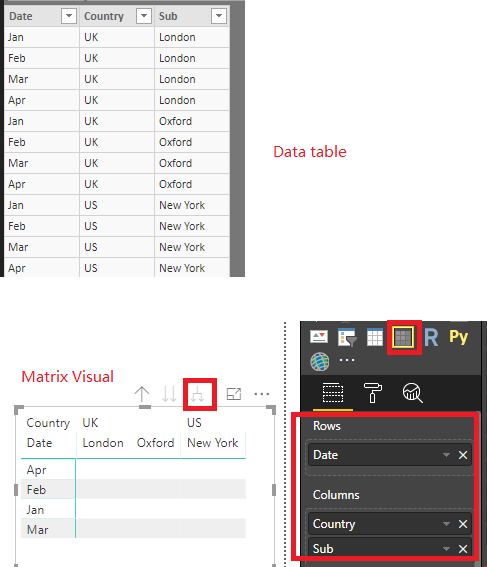Open More options ellipsis on matrix visual

(262, 394)
